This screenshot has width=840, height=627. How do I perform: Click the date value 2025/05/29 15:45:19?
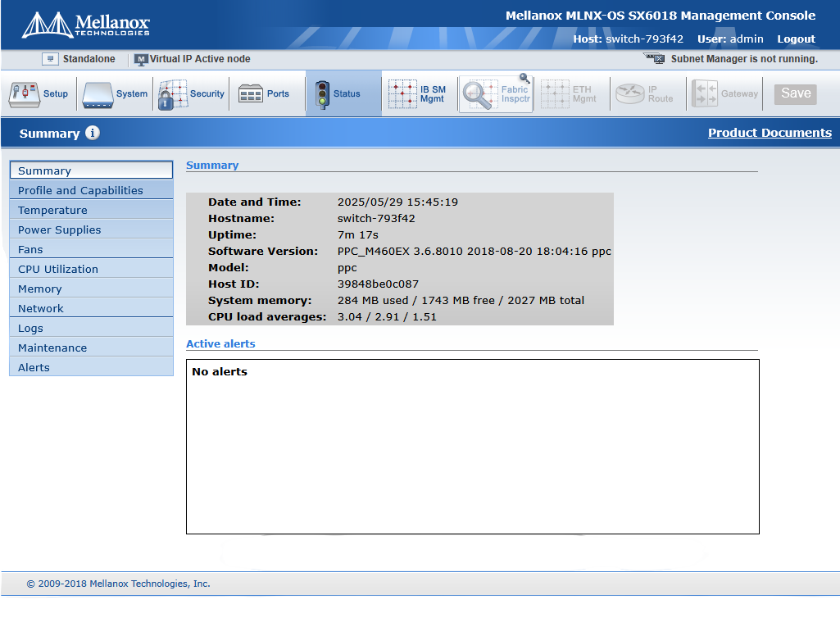pyautogui.click(x=397, y=202)
